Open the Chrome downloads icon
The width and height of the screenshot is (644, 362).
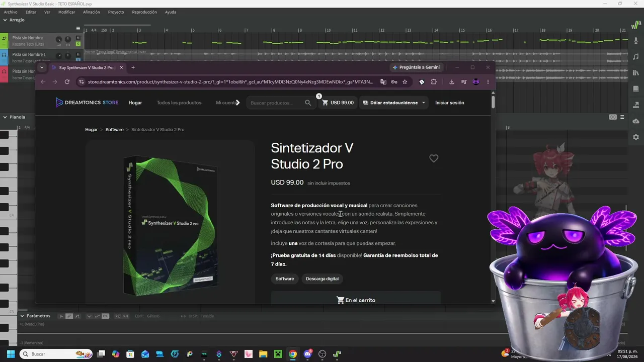click(452, 82)
